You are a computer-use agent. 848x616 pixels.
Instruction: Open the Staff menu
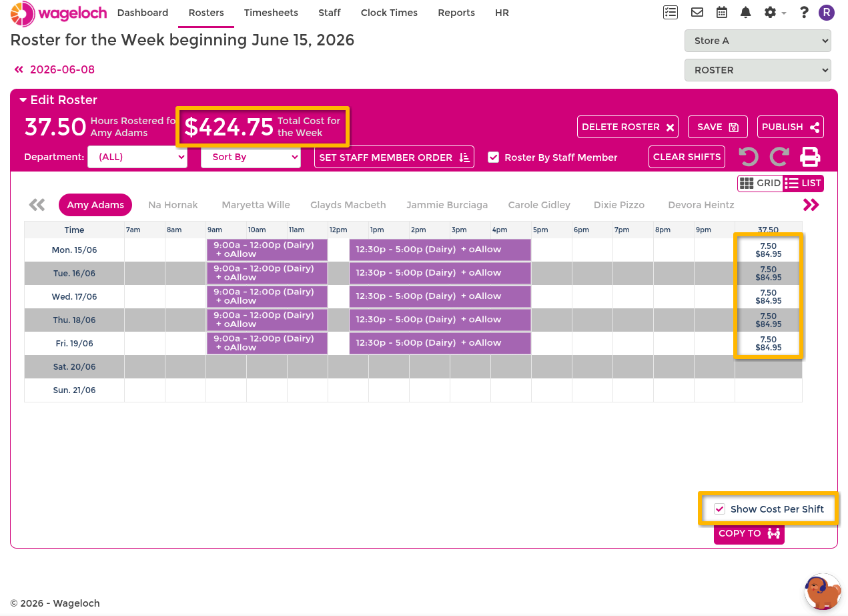[330, 13]
